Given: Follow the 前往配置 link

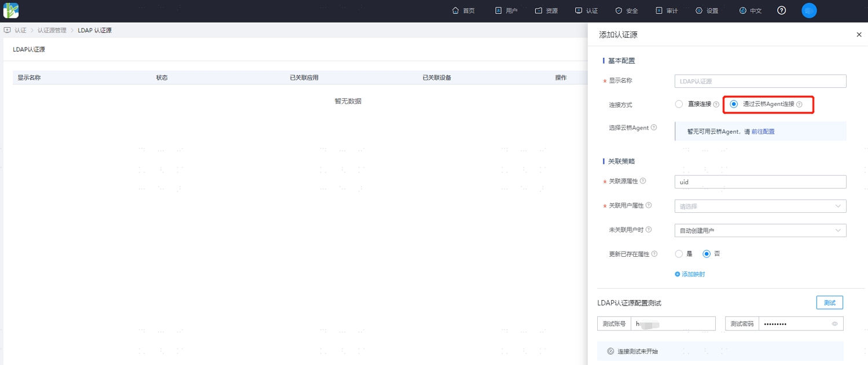Looking at the screenshot, I should tap(763, 131).
